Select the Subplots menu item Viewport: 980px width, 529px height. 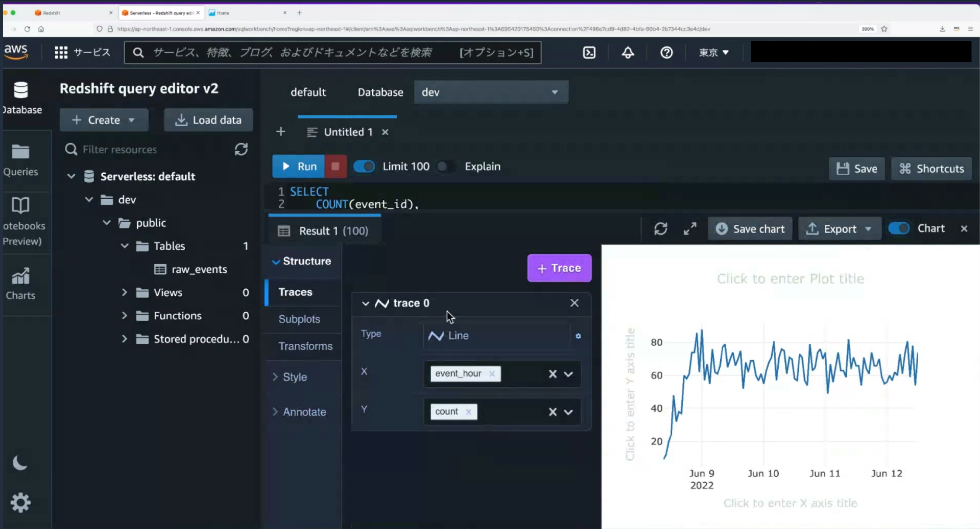tap(299, 319)
